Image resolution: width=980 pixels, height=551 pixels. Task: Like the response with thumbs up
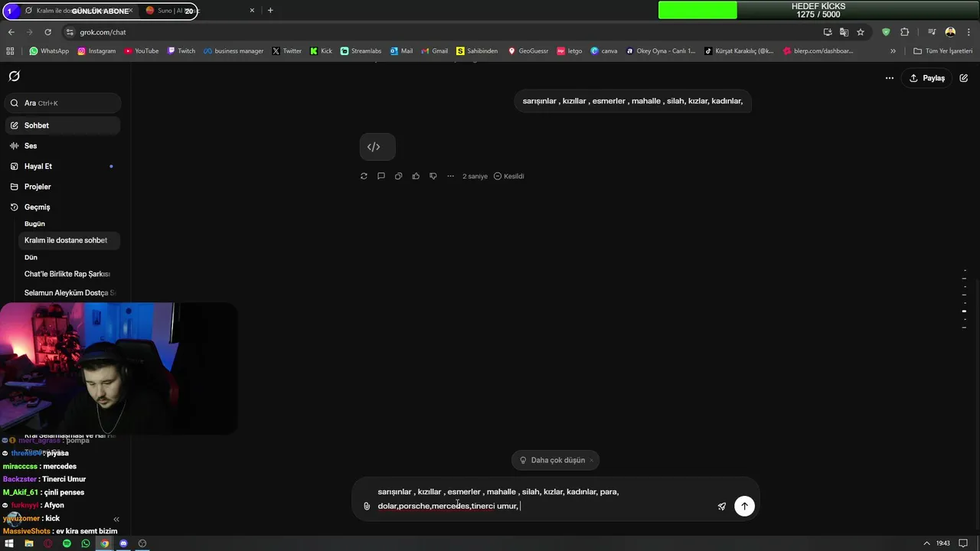416,176
